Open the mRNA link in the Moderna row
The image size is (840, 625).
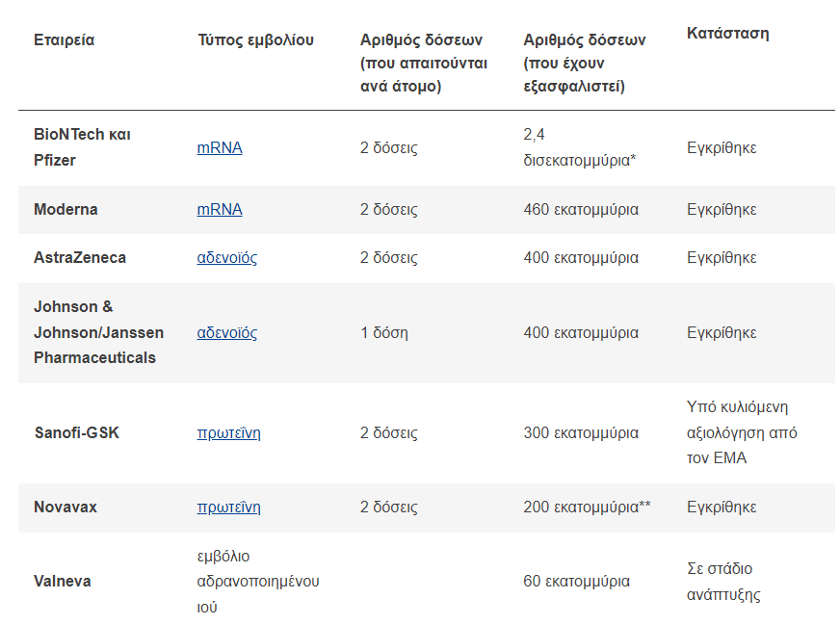220,209
